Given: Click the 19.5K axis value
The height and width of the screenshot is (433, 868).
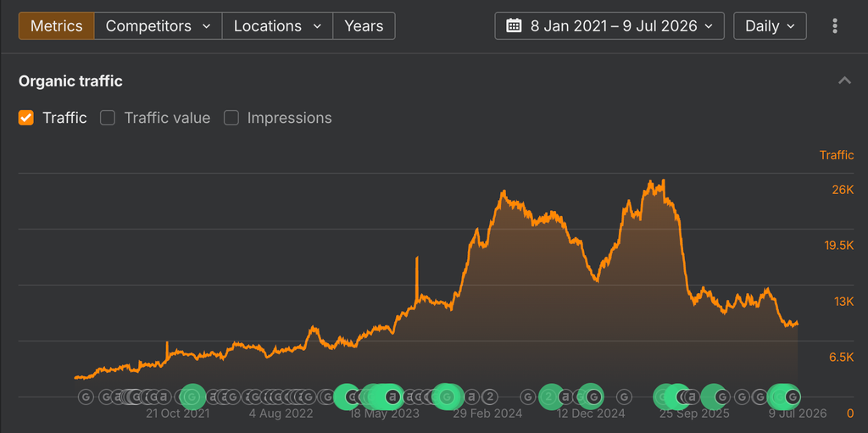Looking at the screenshot, I should [x=839, y=246].
